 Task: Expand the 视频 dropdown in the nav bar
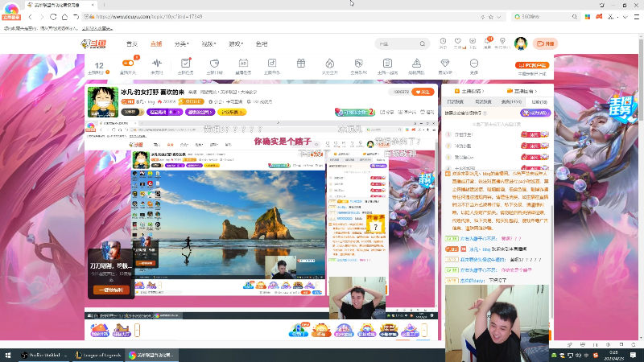pos(208,44)
